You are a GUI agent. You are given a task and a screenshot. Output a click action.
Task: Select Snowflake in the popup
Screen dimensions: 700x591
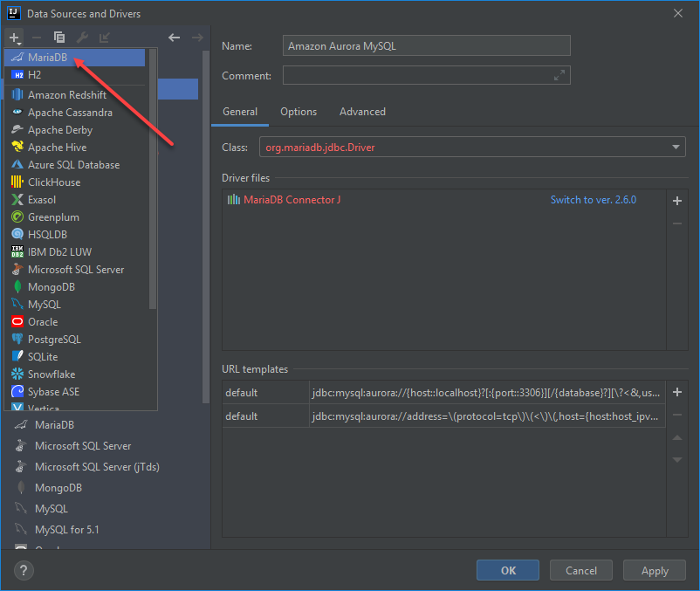[x=74, y=374]
